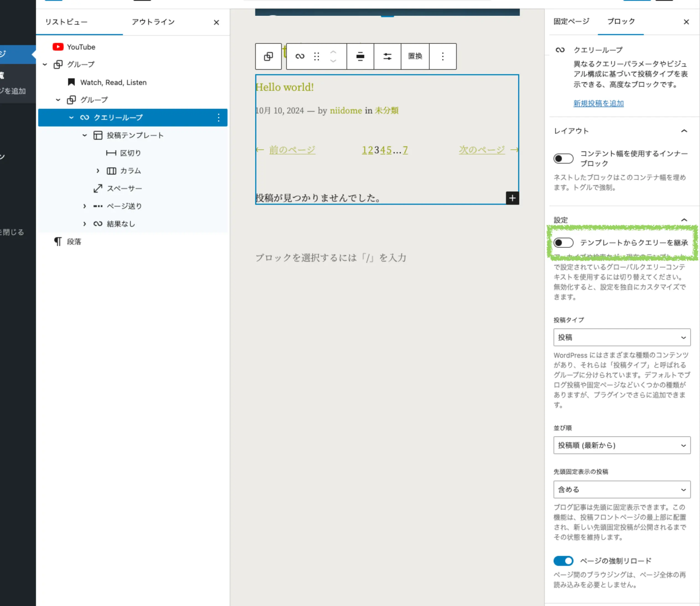Open display settings sliders icon in toolbar
Viewport: 700px width, 606px height.
coord(388,56)
